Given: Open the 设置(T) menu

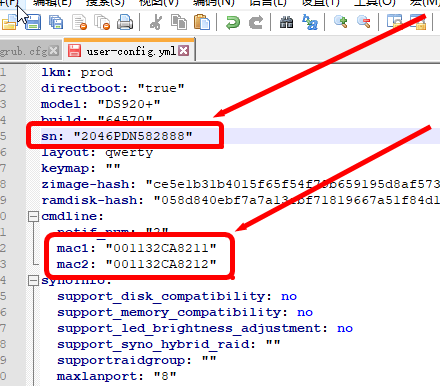Looking at the screenshot, I should (x=320, y=3).
